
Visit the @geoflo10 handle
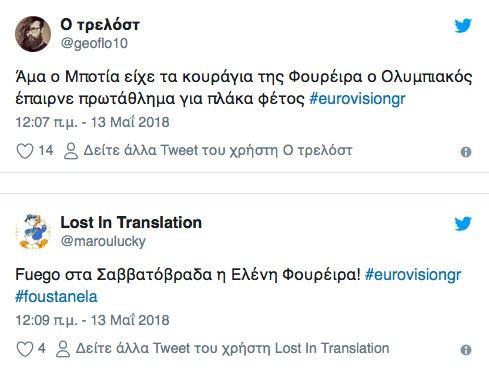tap(94, 43)
